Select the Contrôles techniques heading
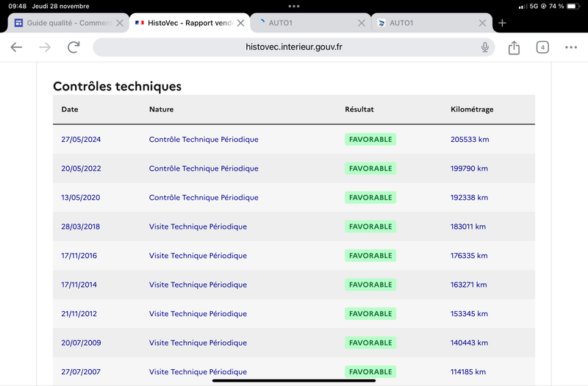 (117, 86)
